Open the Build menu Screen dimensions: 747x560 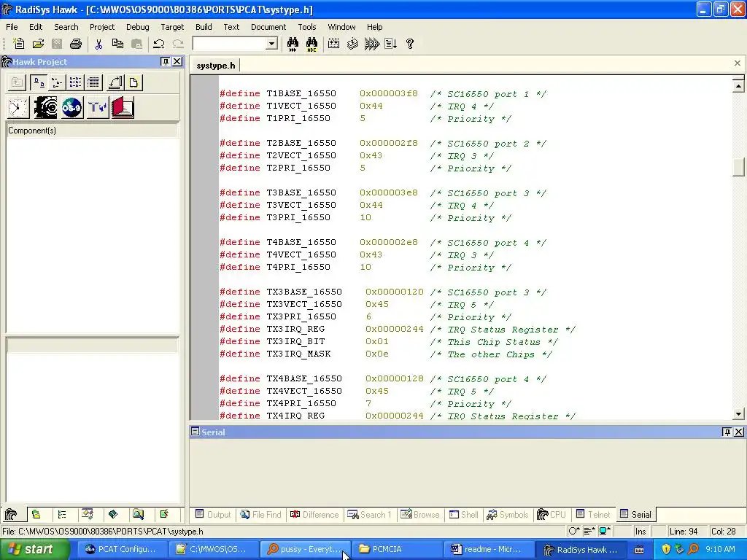click(x=204, y=27)
